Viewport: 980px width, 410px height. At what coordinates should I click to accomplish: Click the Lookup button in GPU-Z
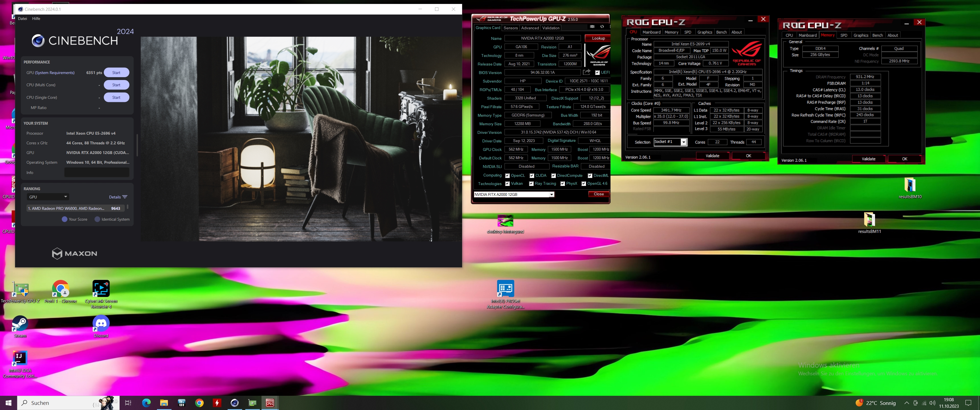pos(598,38)
